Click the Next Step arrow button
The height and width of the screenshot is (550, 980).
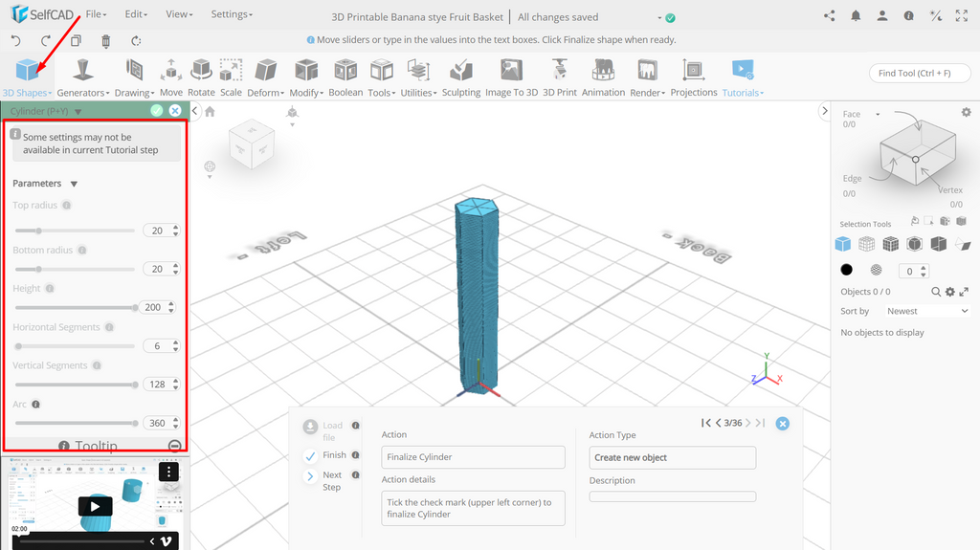point(310,477)
